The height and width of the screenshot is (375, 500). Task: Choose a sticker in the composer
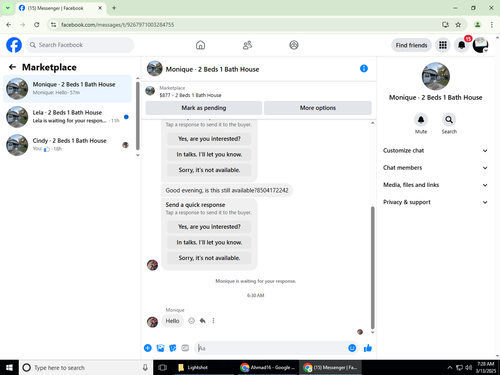click(173, 348)
